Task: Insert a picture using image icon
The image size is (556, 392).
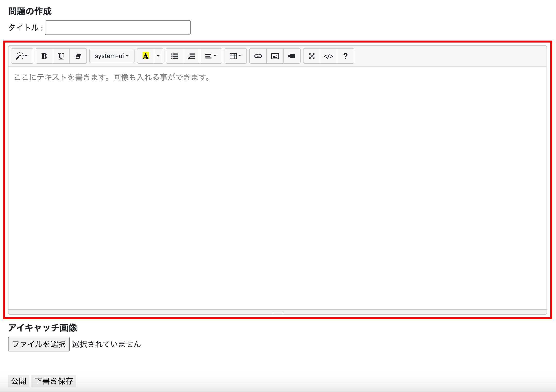Action: (x=275, y=56)
